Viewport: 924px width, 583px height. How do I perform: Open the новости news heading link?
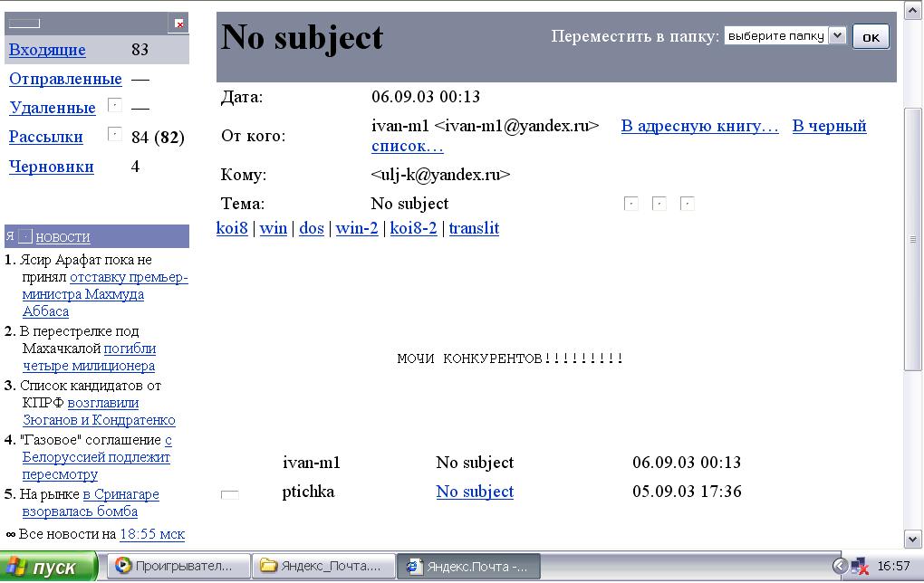63,237
